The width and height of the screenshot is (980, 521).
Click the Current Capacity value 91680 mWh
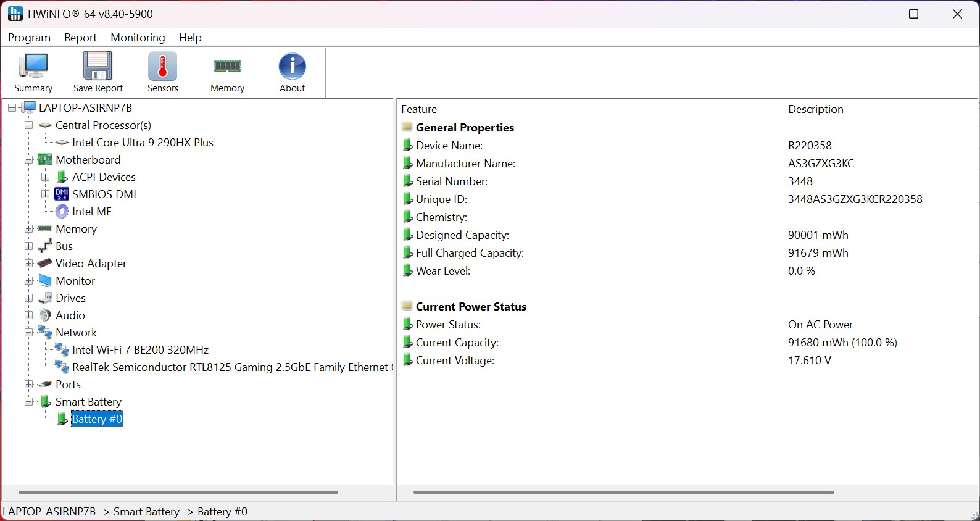pyautogui.click(x=843, y=343)
